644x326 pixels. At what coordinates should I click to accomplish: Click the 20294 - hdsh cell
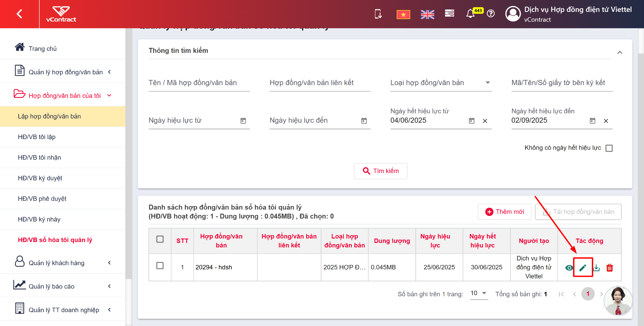[225, 267]
